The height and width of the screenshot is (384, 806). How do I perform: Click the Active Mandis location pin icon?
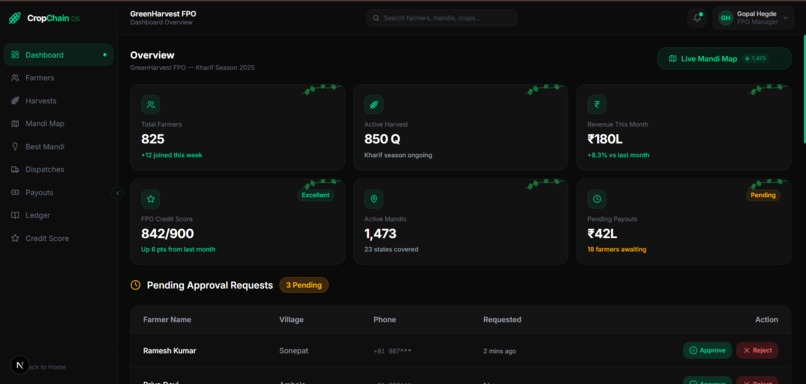[x=374, y=199]
